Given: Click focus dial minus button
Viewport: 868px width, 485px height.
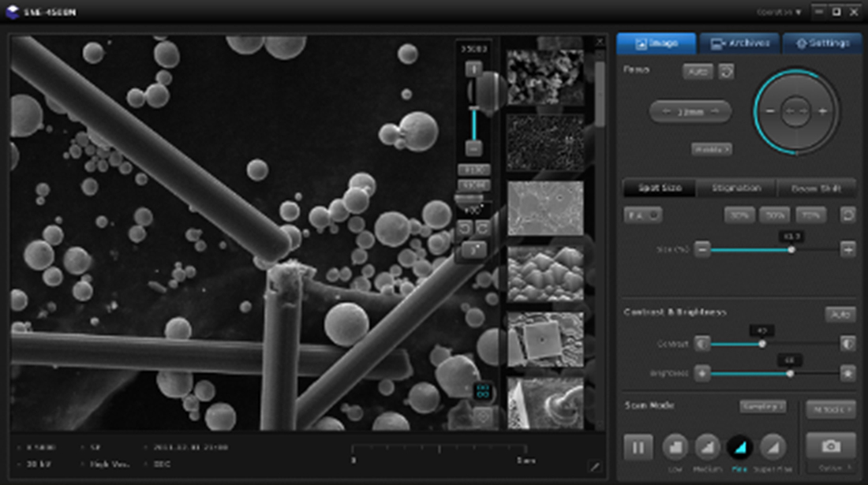Looking at the screenshot, I should [x=770, y=111].
